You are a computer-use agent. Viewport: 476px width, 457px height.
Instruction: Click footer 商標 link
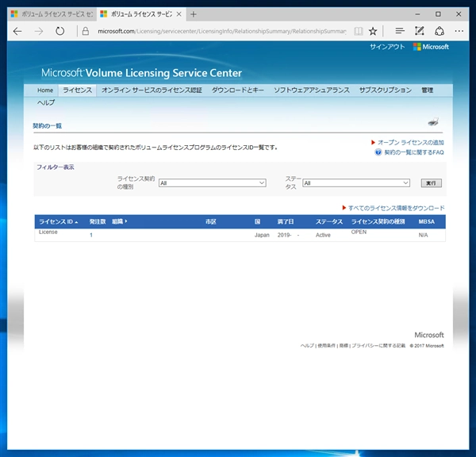click(344, 346)
